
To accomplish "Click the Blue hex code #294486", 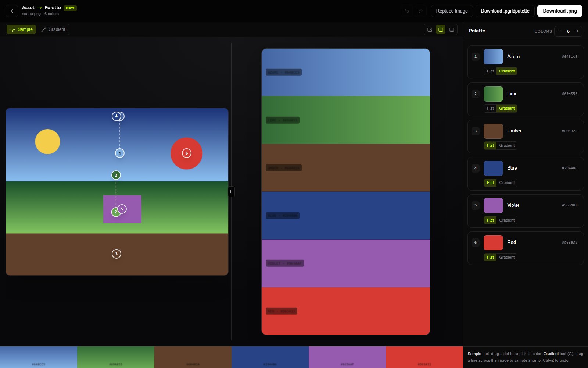I will pyautogui.click(x=569, y=168).
